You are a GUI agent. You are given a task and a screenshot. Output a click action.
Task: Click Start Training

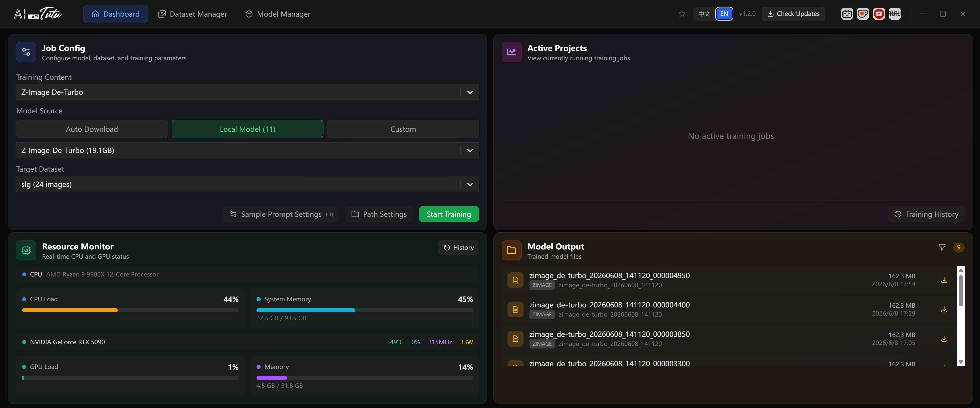click(x=449, y=214)
